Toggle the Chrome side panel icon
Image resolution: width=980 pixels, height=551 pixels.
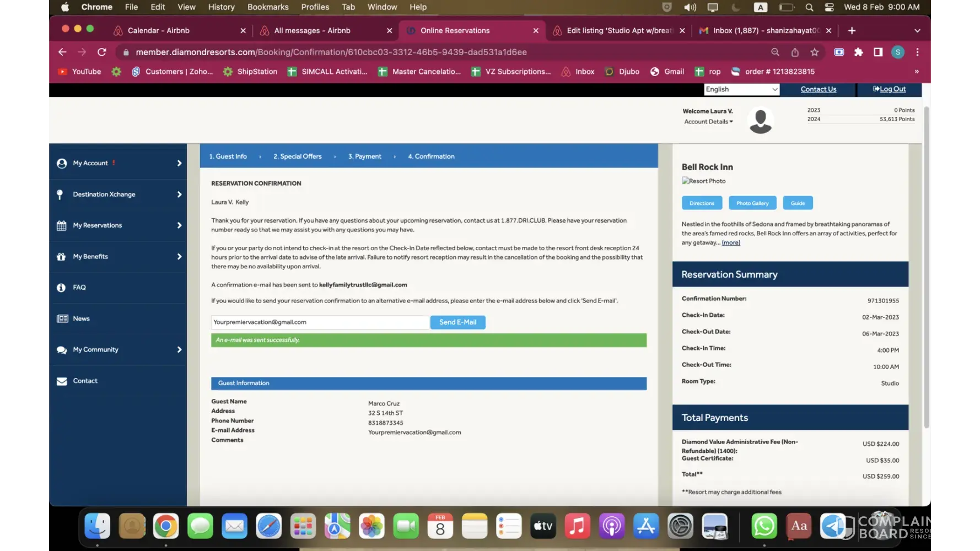878,52
